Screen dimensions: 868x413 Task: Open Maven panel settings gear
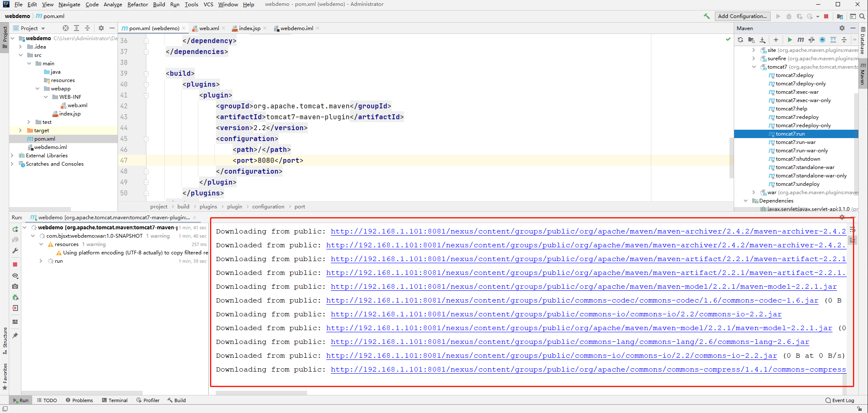tap(842, 28)
